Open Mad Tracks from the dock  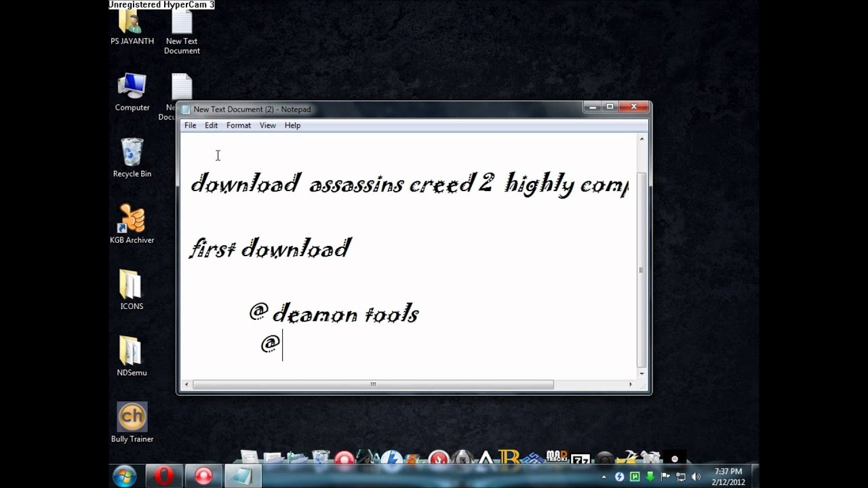(x=557, y=457)
